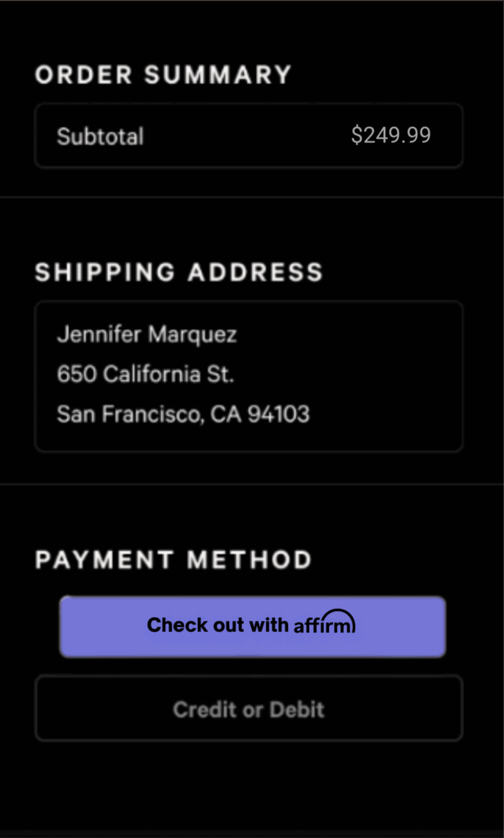The width and height of the screenshot is (504, 838).
Task: Click the CA state abbreviation
Action: coord(223,414)
